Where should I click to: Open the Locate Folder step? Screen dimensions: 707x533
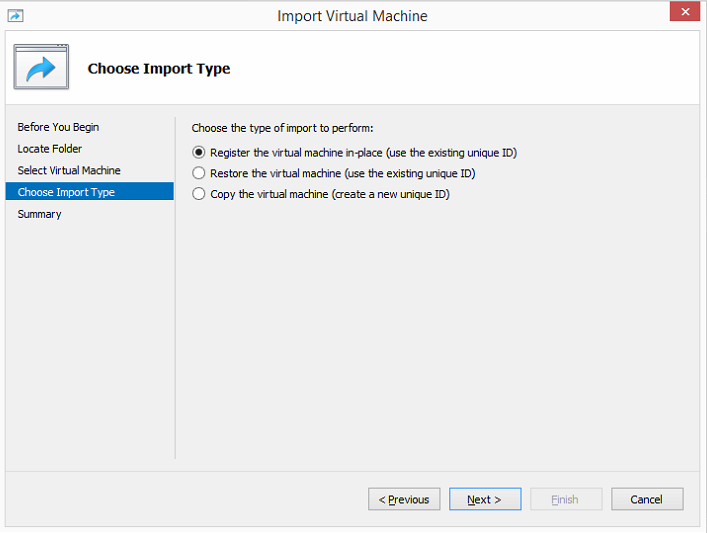click(50, 149)
